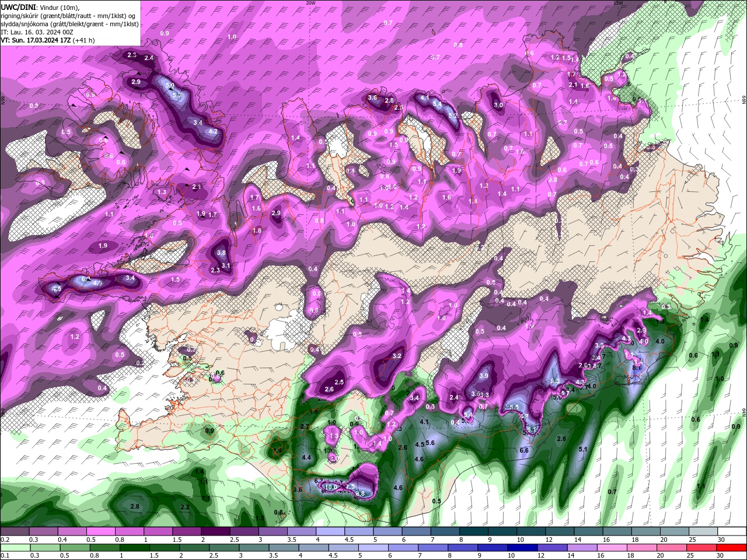Viewport: 747px width, 560px height.
Task: Click the 0.2 label under the upper legend
Action: click(x=5, y=540)
